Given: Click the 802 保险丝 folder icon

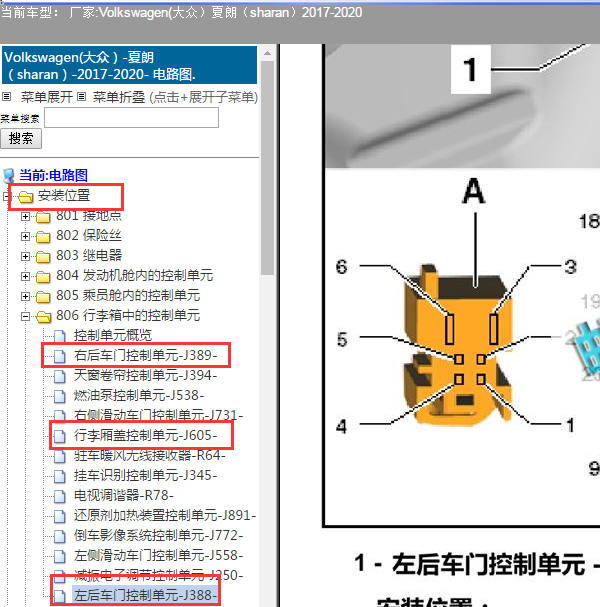Looking at the screenshot, I should (x=43, y=237).
